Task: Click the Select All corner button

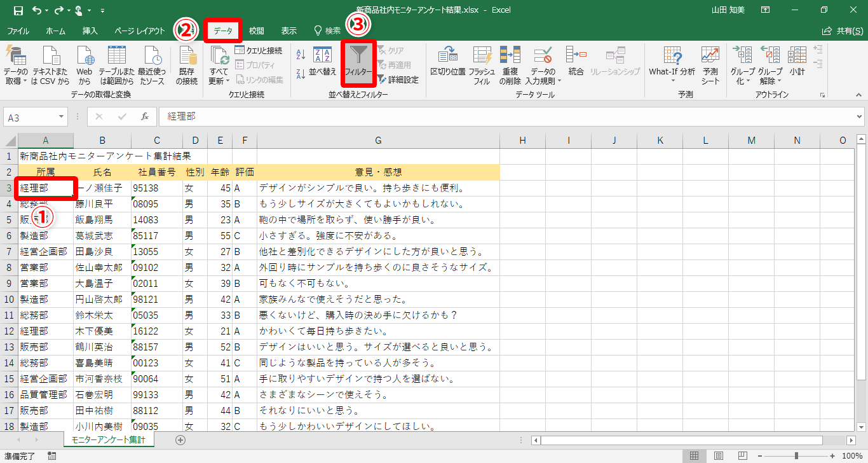Action: point(9,141)
